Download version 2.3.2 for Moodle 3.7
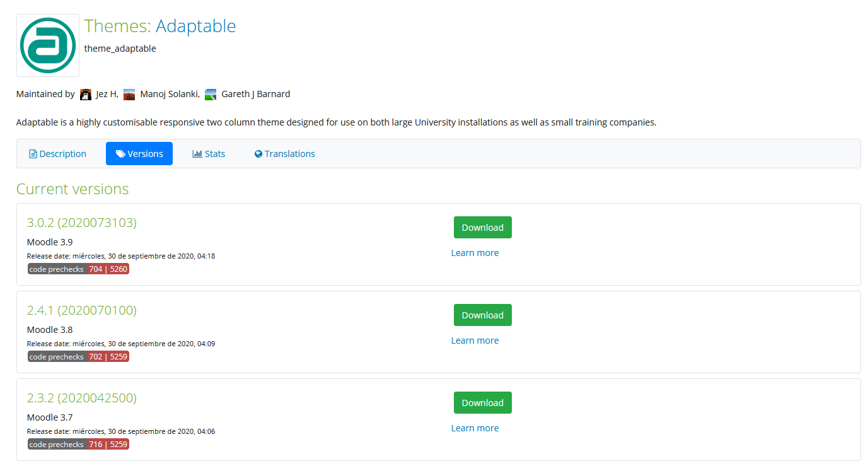 click(483, 403)
